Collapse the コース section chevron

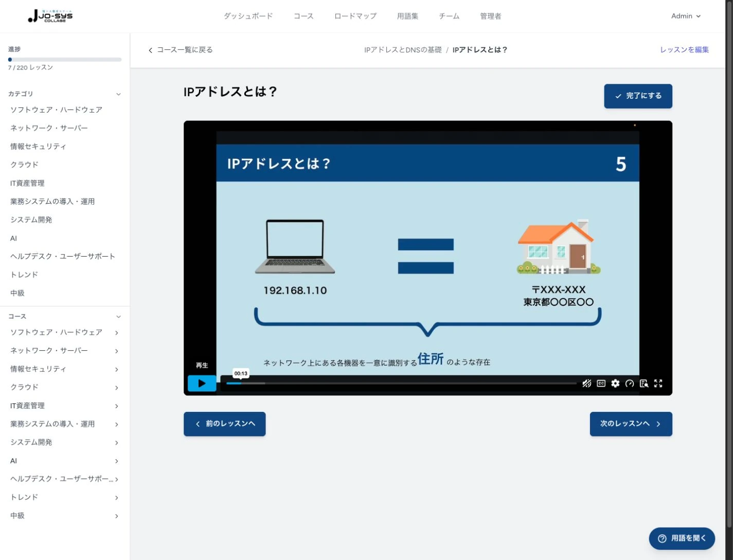118,317
